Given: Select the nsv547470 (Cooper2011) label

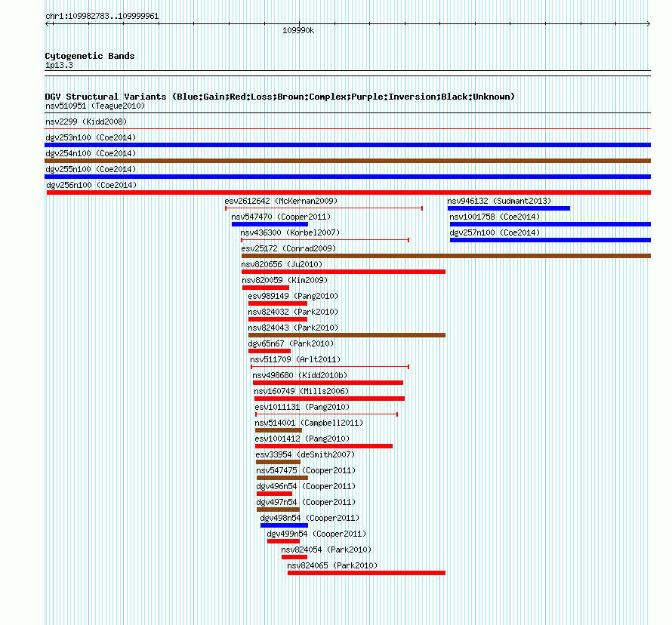Looking at the screenshot, I should (281, 217).
